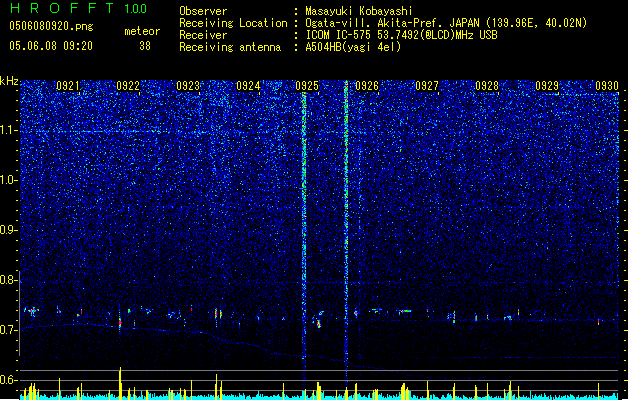The image size is (629, 400).
Task: Click antenna value A504HB(yagi 4el)
Action: click(x=353, y=47)
